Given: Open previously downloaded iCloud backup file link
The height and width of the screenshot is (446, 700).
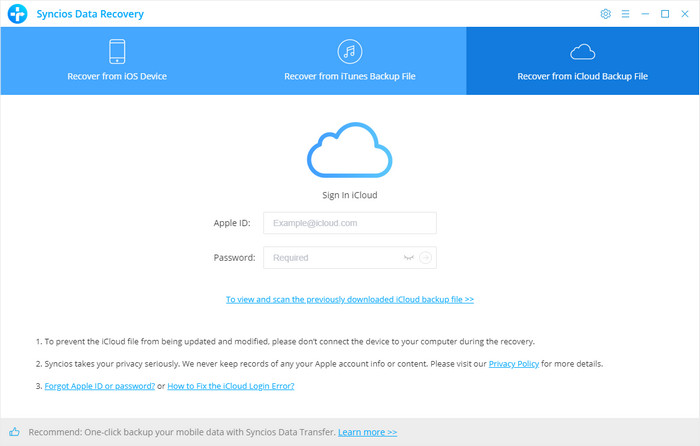Looking at the screenshot, I should point(350,300).
